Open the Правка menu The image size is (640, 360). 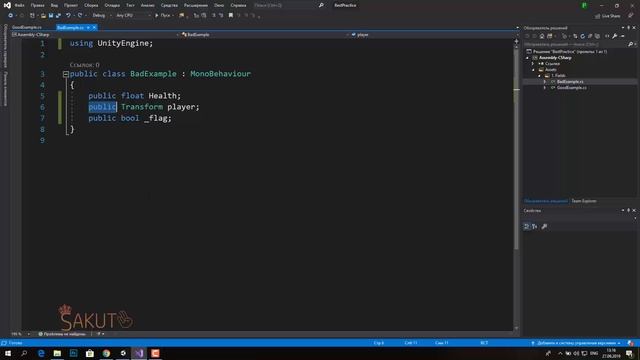click(37, 5)
